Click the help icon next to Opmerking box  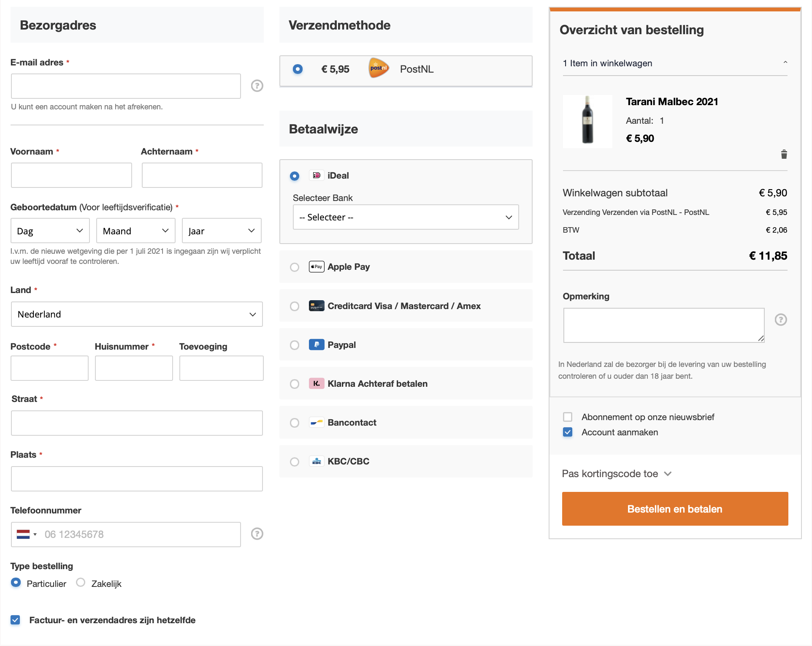coord(781,320)
